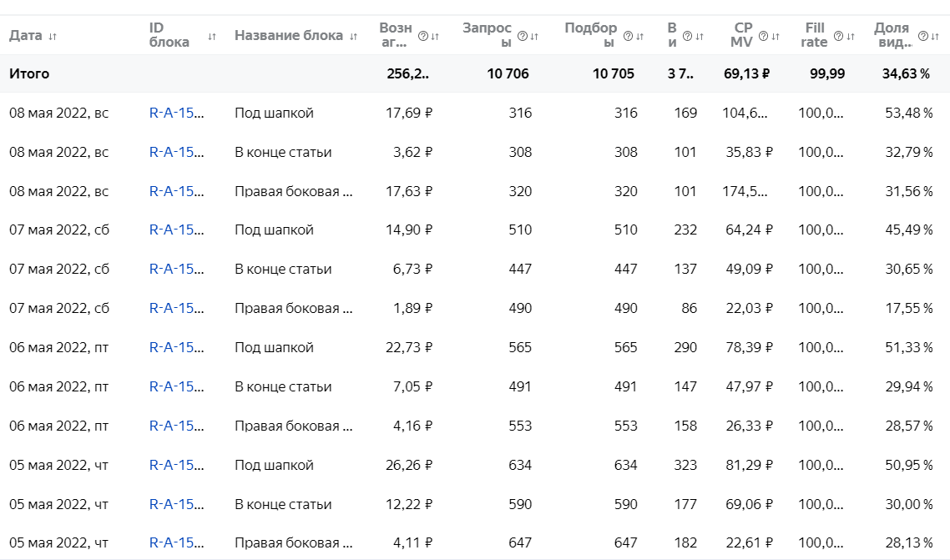Screen dimensions: 950x560
Task: Sort by Название блока column
Action: pos(353,36)
